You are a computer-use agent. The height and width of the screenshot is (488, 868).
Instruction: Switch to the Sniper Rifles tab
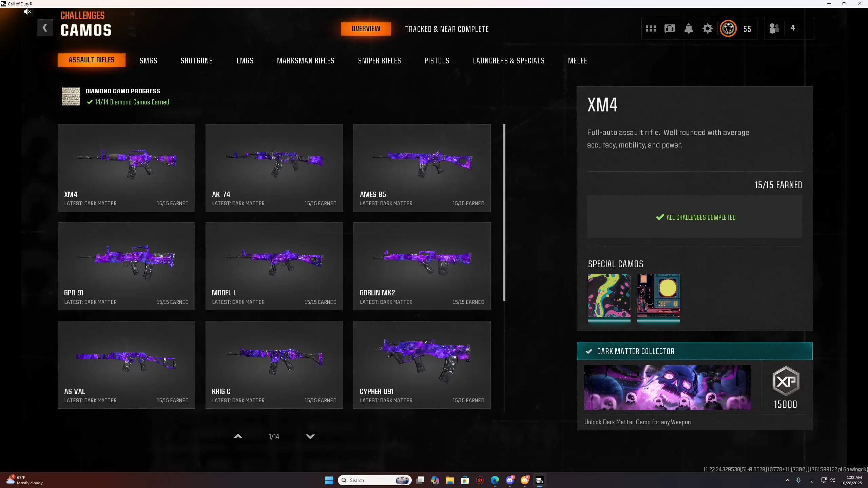(x=379, y=61)
